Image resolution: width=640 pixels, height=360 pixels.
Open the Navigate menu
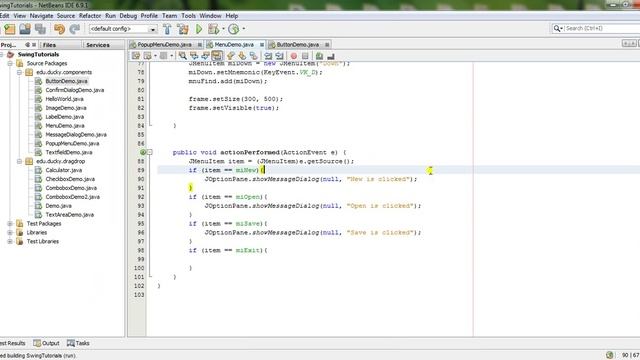(41, 16)
